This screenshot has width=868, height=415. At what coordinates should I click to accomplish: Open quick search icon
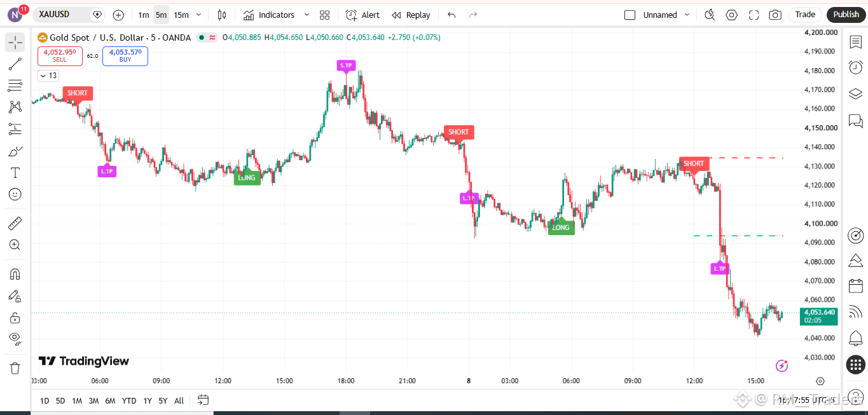(710, 15)
